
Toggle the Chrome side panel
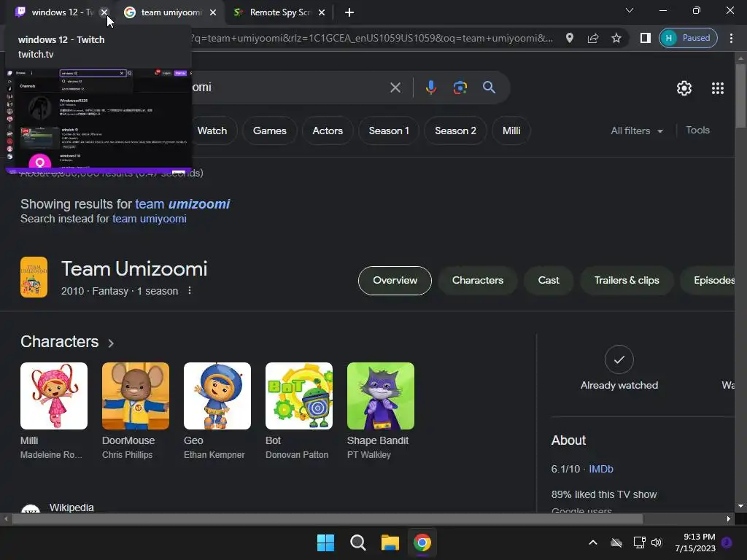pyautogui.click(x=645, y=38)
